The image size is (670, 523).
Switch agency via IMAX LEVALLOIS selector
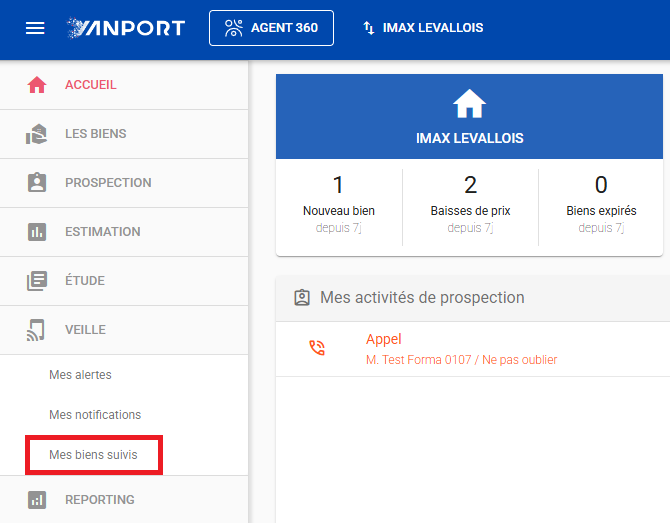pyautogui.click(x=423, y=28)
